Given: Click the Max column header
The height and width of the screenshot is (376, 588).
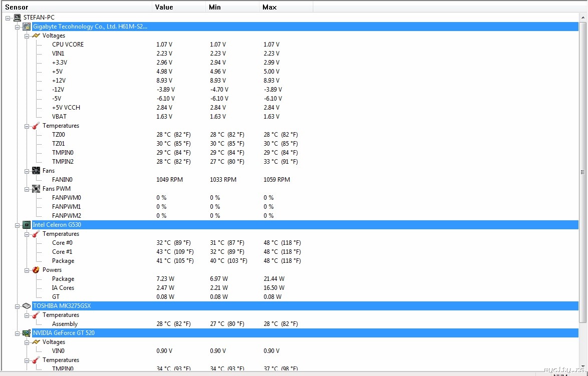Looking at the screenshot, I should 286,7.
